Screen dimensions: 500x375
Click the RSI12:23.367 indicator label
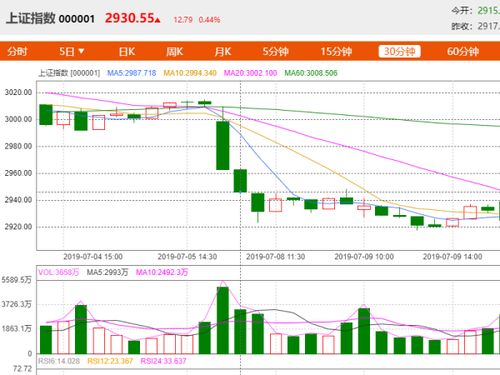(110, 361)
